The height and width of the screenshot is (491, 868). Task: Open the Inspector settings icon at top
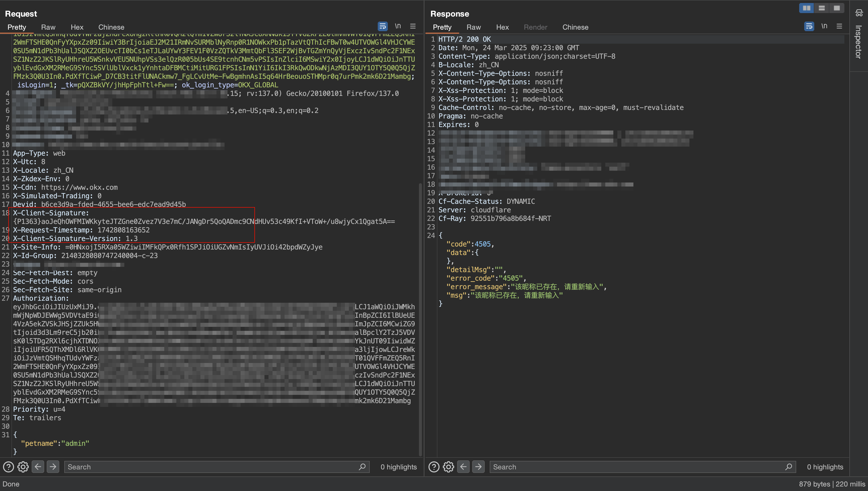(859, 13)
